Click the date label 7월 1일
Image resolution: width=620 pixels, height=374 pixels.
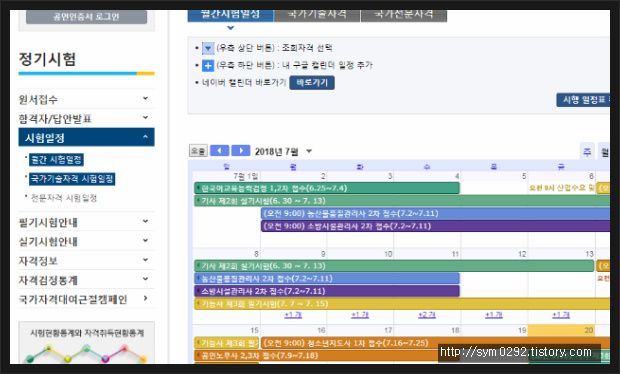click(246, 176)
